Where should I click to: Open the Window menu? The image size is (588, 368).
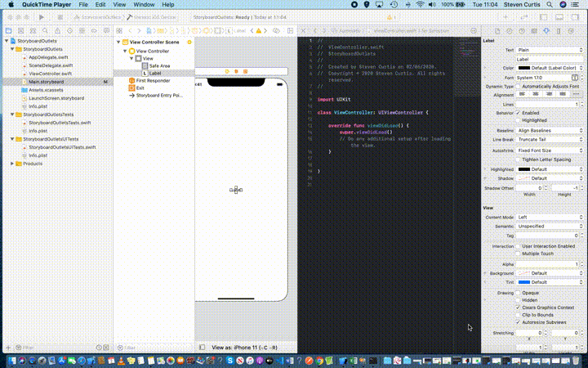coord(144,5)
